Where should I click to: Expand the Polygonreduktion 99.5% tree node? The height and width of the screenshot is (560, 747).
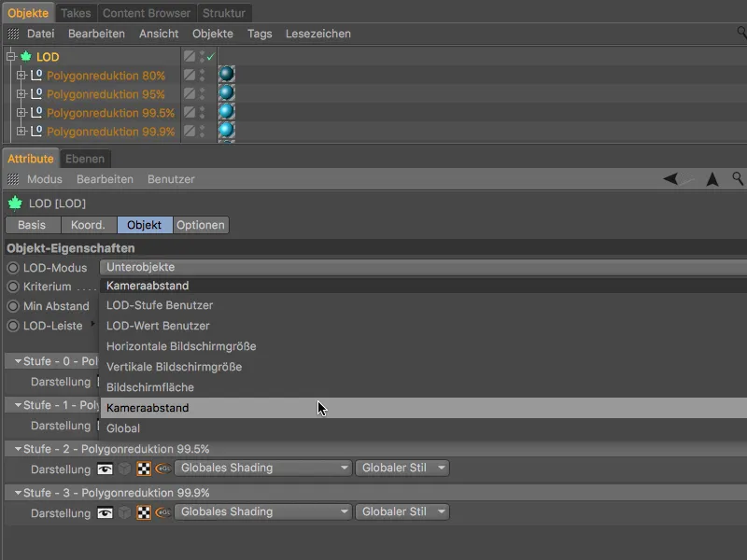point(21,112)
